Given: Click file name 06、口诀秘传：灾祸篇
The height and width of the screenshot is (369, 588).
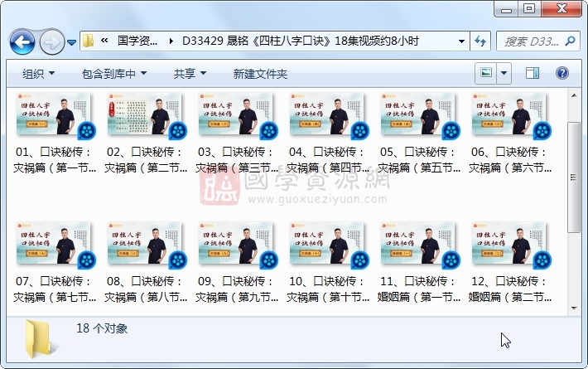Looking at the screenshot, I should (x=510, y=159).
